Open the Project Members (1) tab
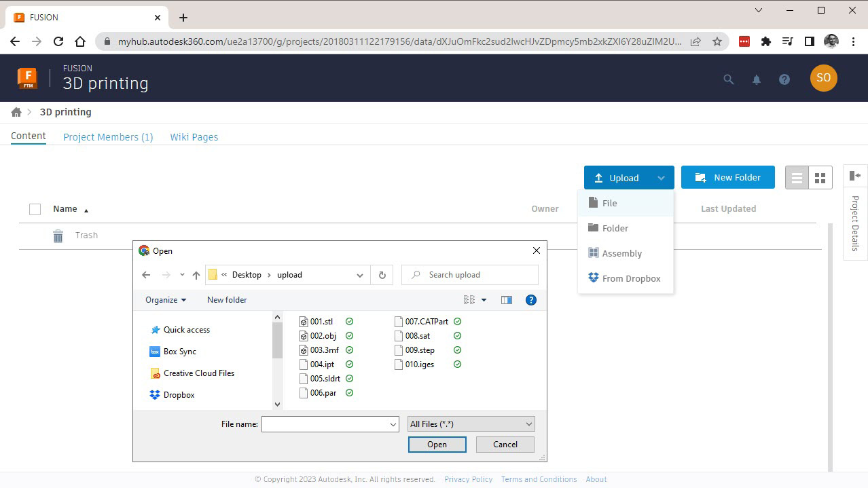The image size is (868, 488). point(108,137)
